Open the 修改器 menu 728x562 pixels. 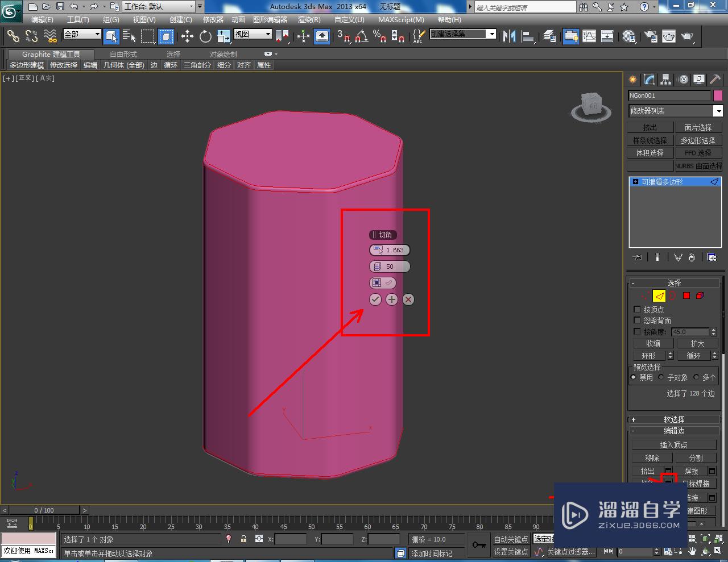pyautogui.click(x=213, y=20)
